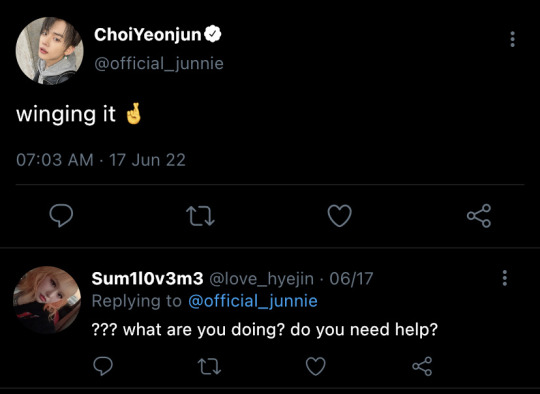Share the 'winging it' tweet

click(x=479, y=216)
